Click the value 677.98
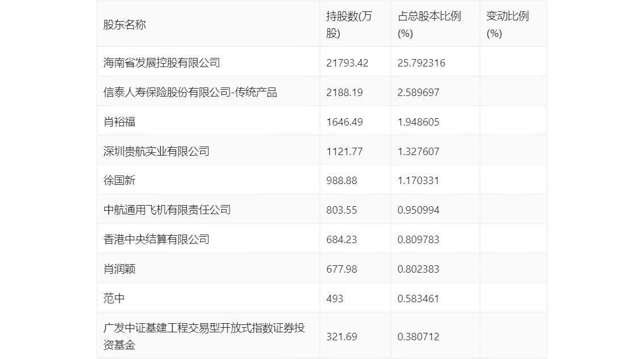Image resolution: width=644 pixels, height=359 pixels. (341, 269)
